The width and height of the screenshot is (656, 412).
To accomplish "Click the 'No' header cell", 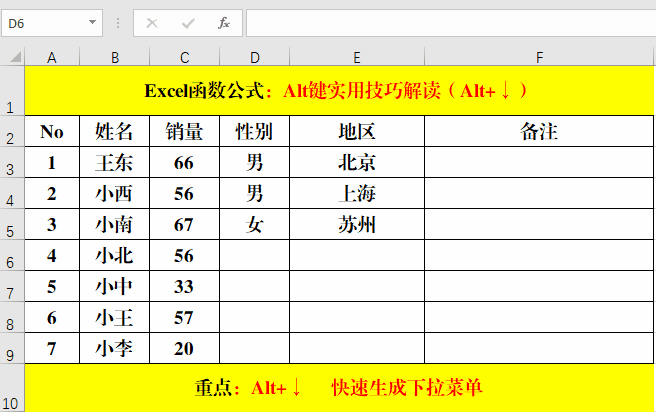I will click(52, 131).
